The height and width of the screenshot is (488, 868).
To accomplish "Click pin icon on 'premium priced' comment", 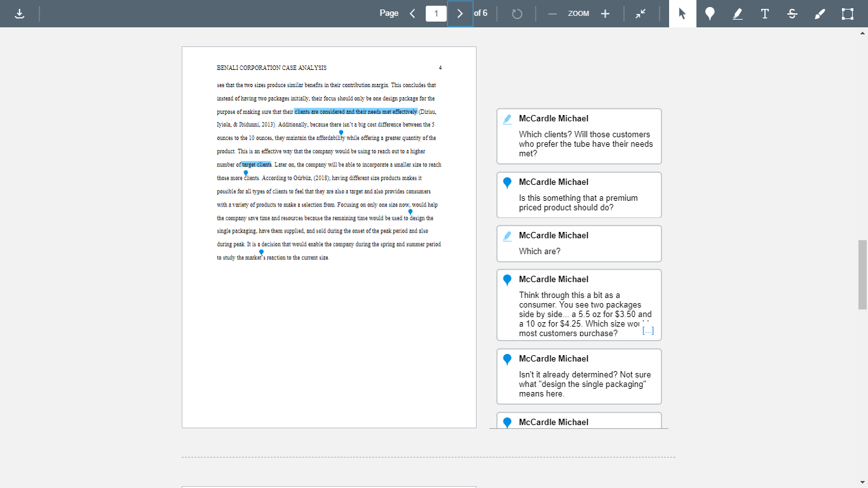I will (x=507, y=183).
